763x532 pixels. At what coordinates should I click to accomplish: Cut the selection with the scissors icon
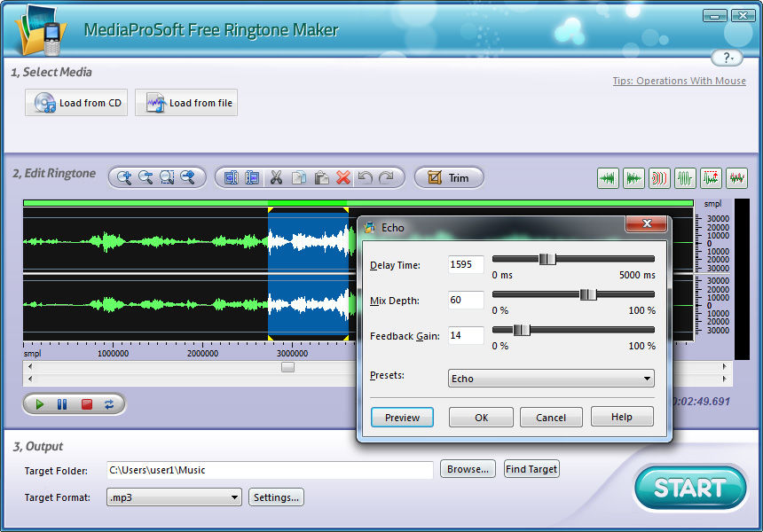[x=276, y=177]
